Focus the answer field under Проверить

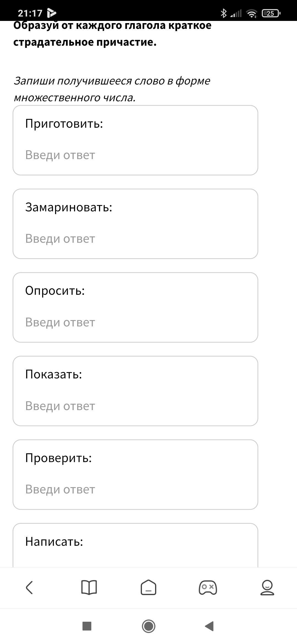[135, 489]
